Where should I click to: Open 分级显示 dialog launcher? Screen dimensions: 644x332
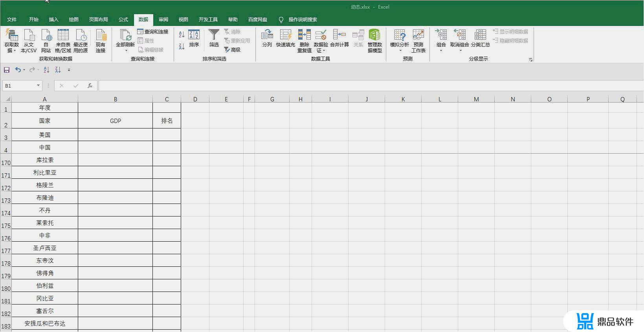(x=531, y=60)
